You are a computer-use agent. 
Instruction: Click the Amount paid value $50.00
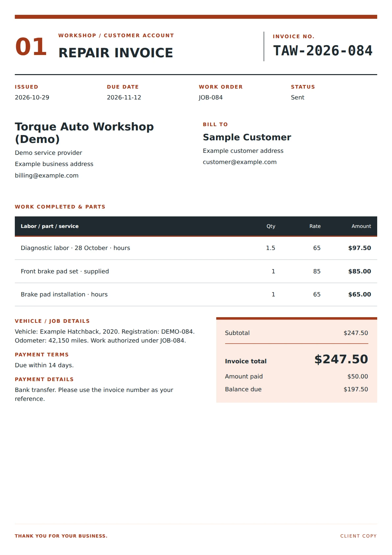[x=358, y=376]
